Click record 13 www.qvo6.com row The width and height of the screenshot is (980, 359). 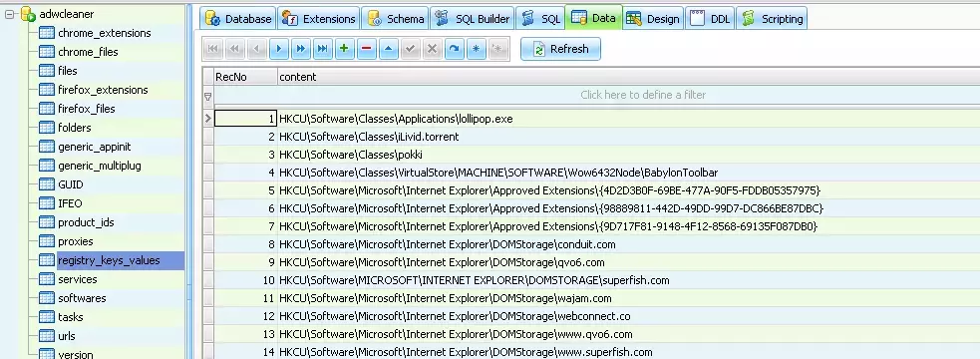tap(628, 334)
